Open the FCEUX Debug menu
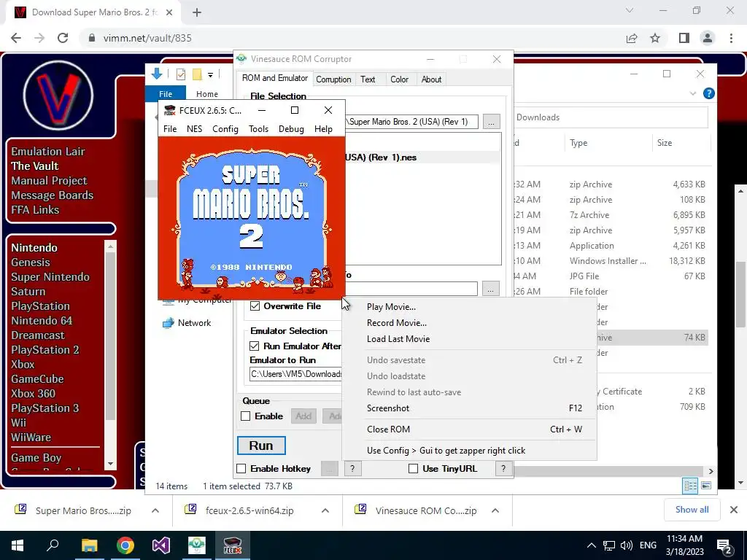The width and height of the screenshot is (747, 560). click(x=291, y=129)
